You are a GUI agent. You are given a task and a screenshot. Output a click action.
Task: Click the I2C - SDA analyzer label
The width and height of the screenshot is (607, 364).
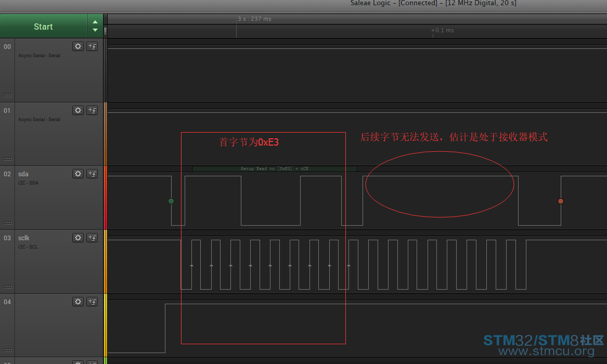(28, 183)
